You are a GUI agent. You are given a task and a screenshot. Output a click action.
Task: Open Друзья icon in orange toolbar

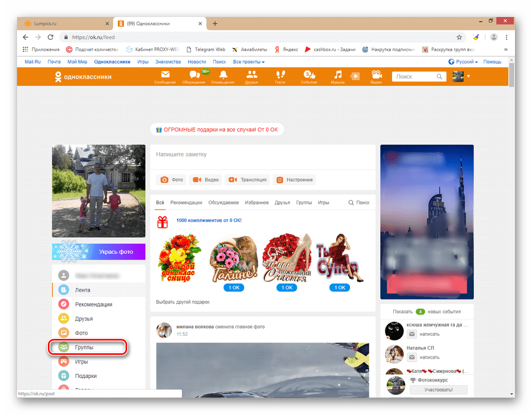point(252,77)
